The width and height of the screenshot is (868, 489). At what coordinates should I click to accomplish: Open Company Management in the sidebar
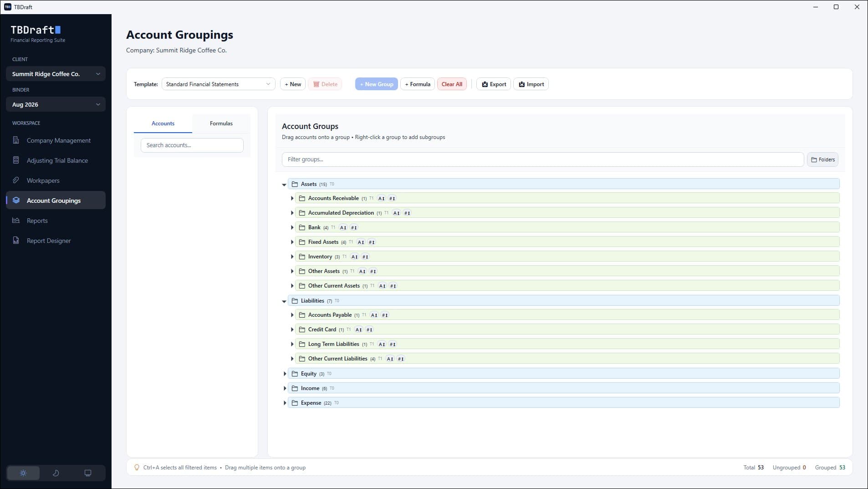[x=56, y=140]
